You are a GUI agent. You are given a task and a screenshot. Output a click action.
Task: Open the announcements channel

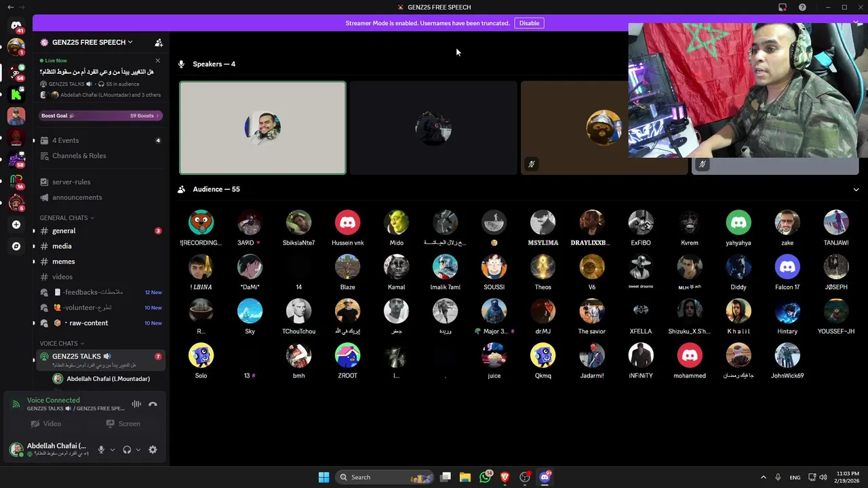100,197
